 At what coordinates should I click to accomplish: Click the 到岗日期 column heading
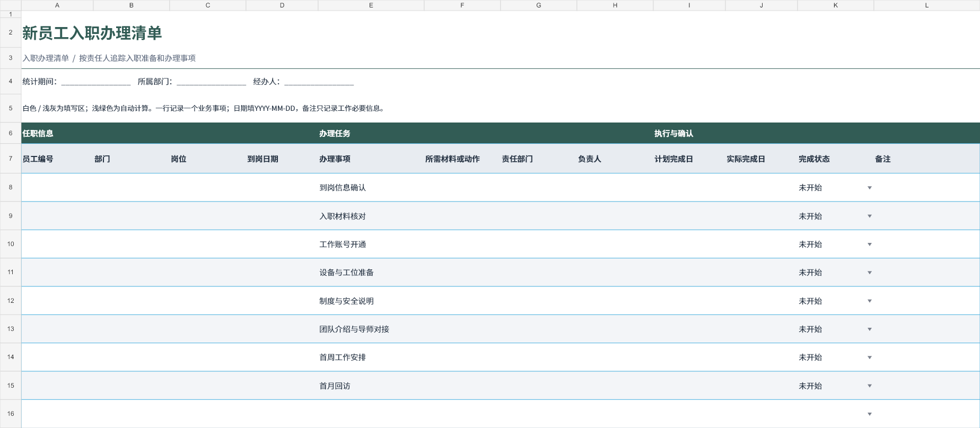coord(282,159)
